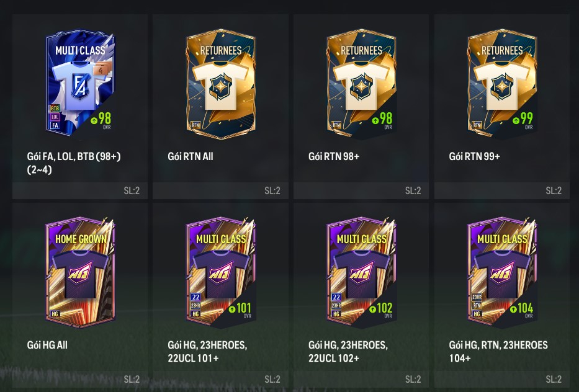Click the green 98 OVR badge on FA pack
Viewport: 579px width, 392px height.
(101, 120)
